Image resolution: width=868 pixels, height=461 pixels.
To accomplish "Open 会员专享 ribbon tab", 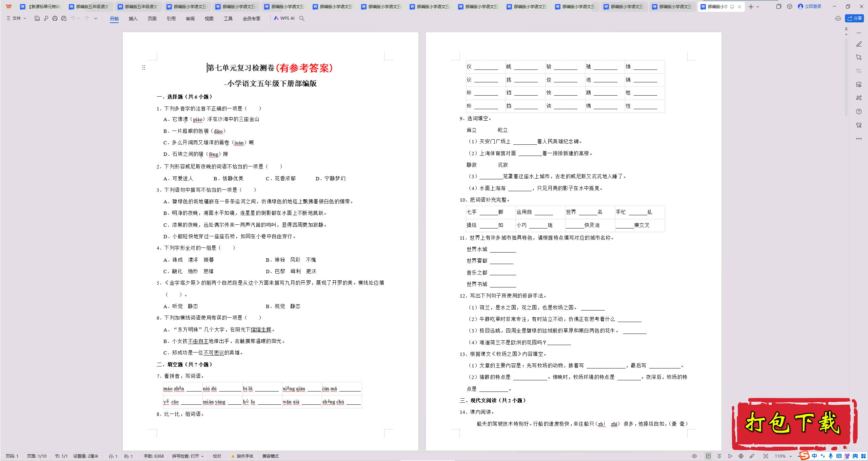I will (x=252, y=19).
